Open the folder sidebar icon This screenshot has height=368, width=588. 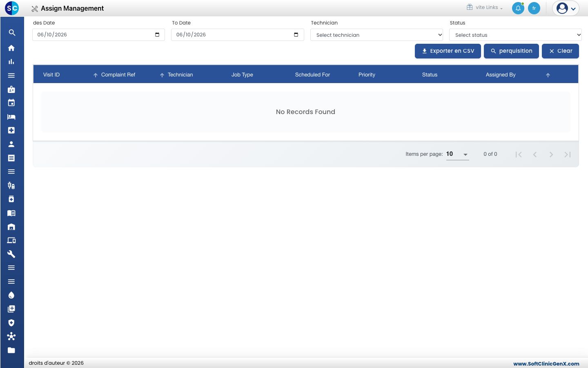(11, 350)
